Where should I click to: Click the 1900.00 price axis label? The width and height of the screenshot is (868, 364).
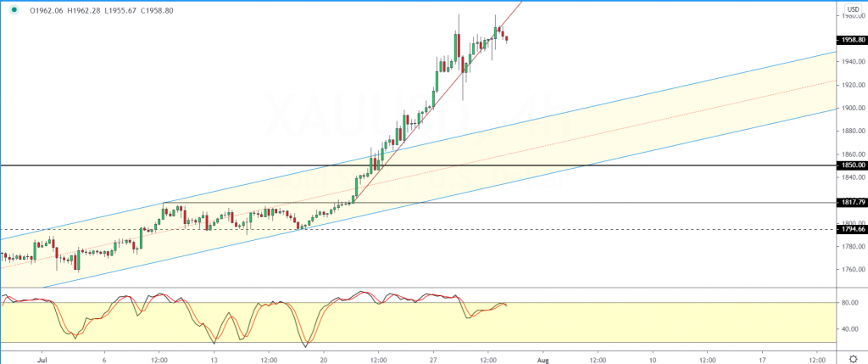(x=853, y=108)
